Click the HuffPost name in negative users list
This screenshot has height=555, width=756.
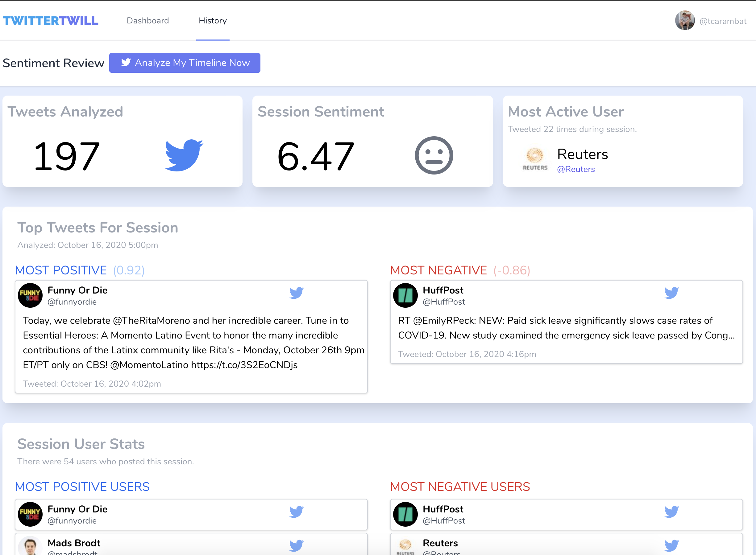443,509
